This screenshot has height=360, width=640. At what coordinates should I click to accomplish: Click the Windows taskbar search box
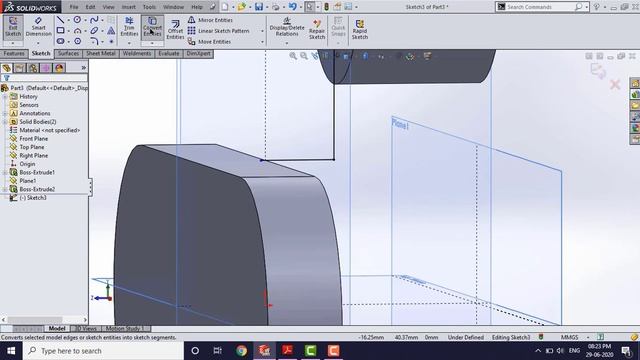pos(103,351)
